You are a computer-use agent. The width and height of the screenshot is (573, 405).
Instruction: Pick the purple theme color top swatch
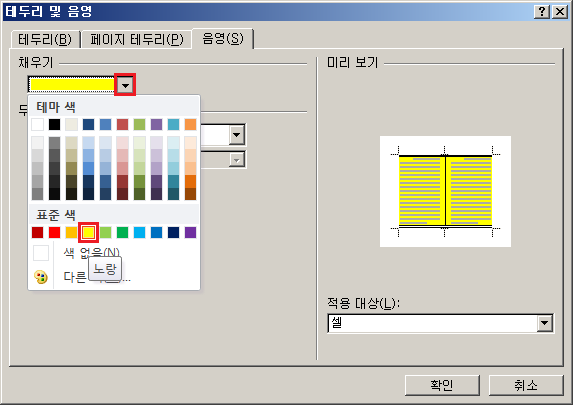pyautogui.click(x=156, y=124)
